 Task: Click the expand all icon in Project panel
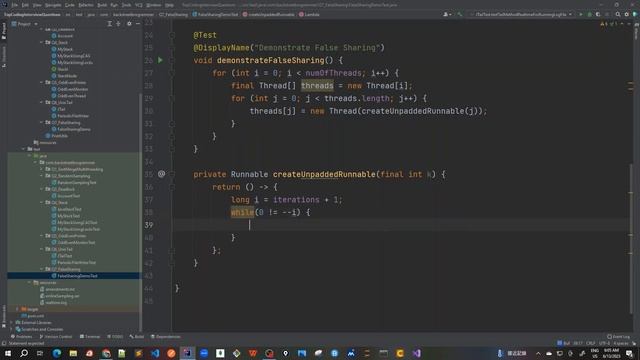109,24
